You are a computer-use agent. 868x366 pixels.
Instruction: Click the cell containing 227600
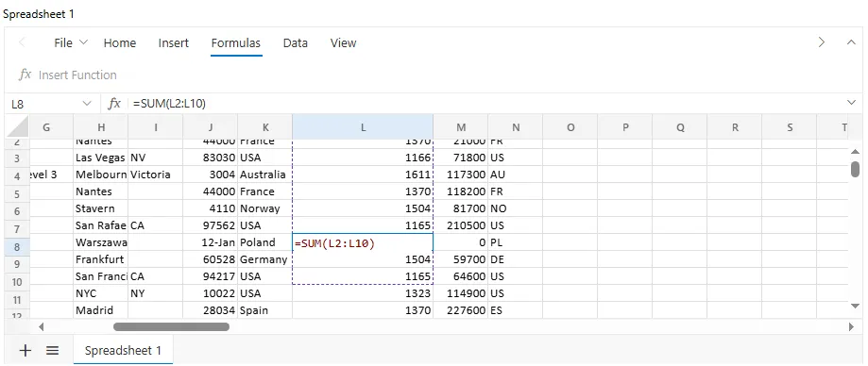pyautogui.click(x=461, y=310)
